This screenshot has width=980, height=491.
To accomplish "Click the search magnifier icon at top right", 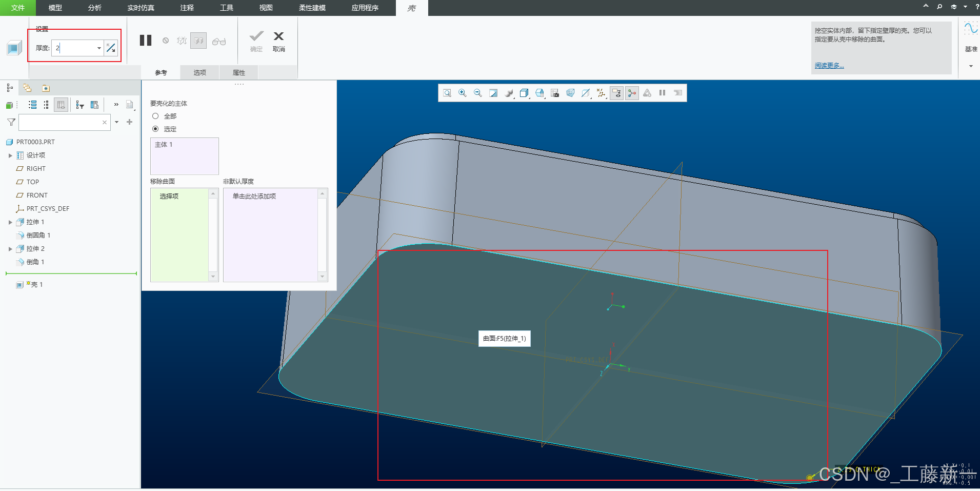I will (939, 7).
